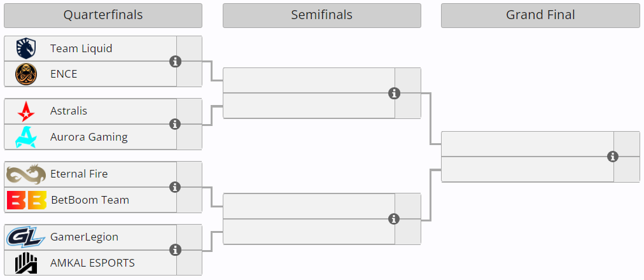Select the Grand Final column header
Screen dimensions: 644x280
pos(540,15)
